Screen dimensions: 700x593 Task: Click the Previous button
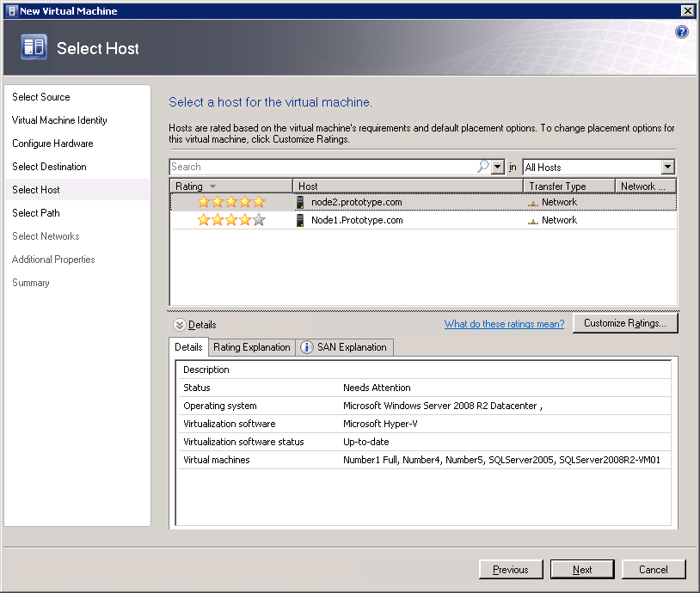511,569
